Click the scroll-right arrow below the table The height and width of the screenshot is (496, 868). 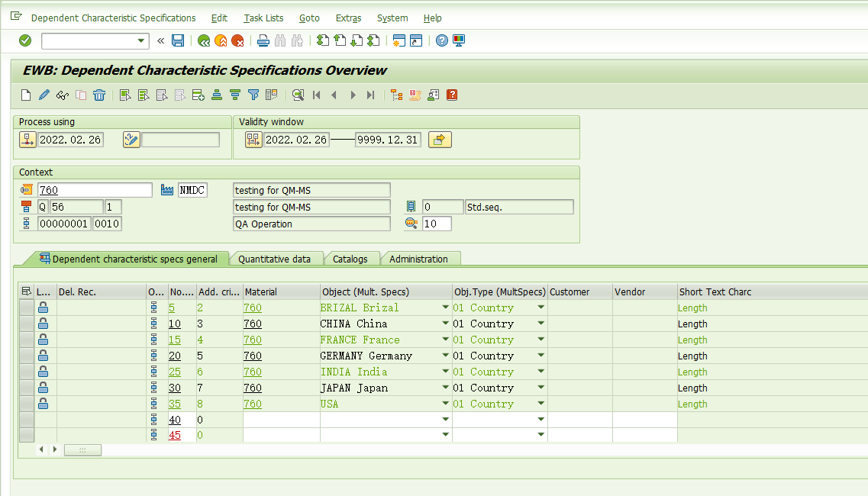[54, 449]
